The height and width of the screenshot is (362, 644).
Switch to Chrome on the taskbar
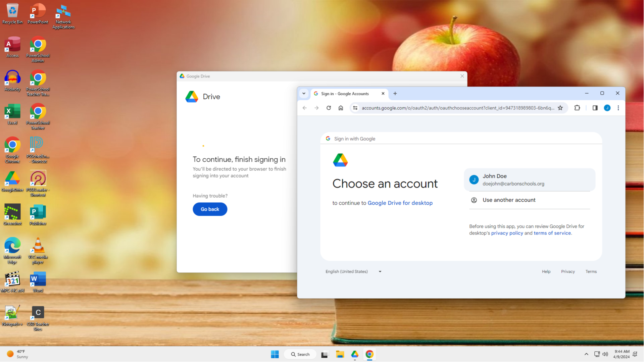[369, 354]
